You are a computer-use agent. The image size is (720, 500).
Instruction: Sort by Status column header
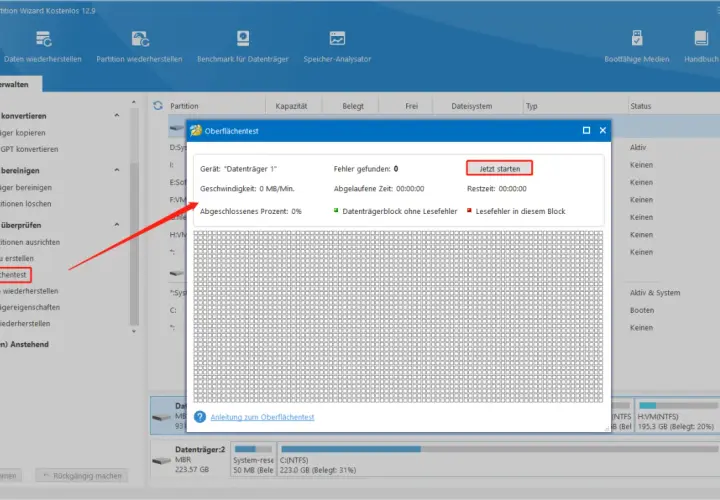pos(641,106)
